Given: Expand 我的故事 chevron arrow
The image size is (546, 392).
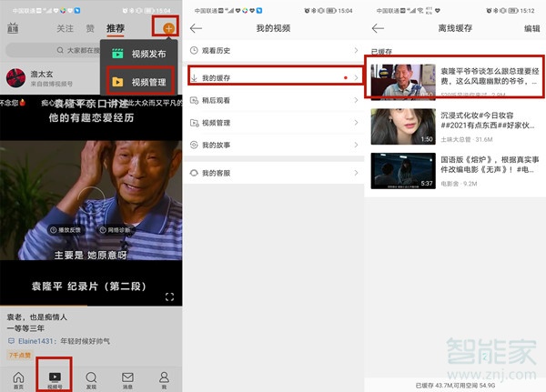Looking at the screenshot, I should [x=356, y=145].
